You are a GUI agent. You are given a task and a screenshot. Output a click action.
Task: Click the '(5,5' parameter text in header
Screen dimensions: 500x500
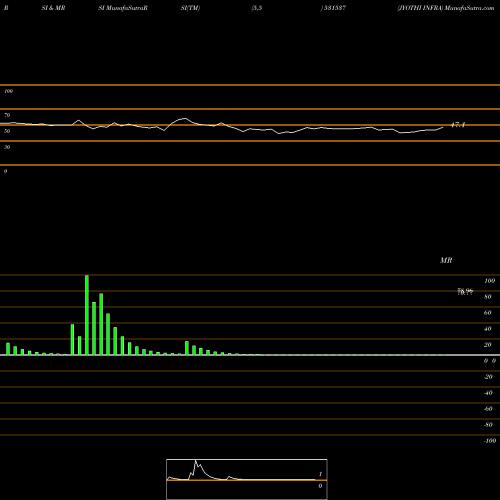pos(257,8)
